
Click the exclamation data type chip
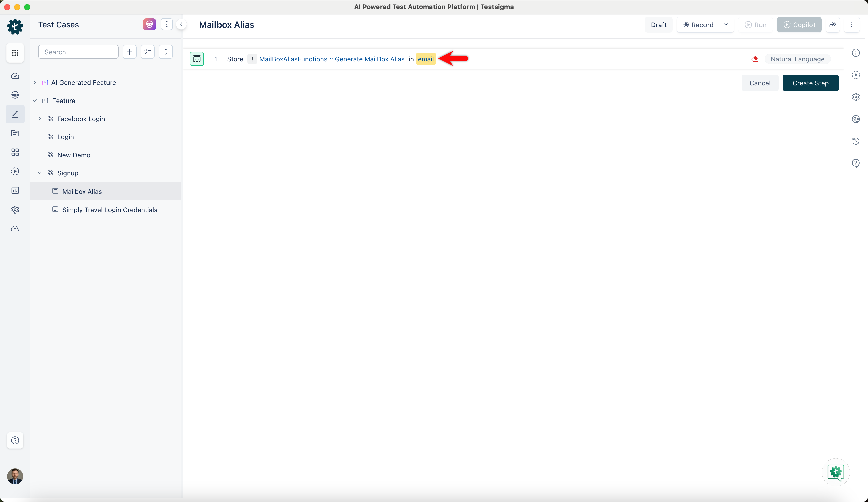click(252, 59)
